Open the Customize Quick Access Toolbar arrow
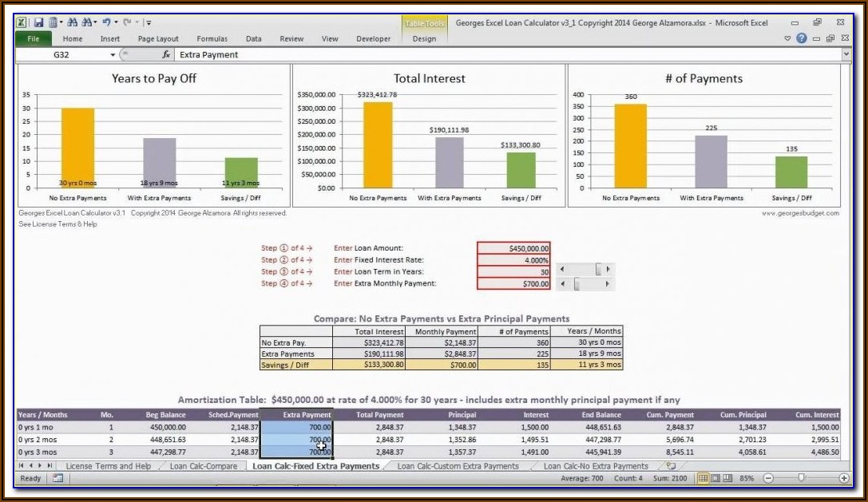 [149, 23]
